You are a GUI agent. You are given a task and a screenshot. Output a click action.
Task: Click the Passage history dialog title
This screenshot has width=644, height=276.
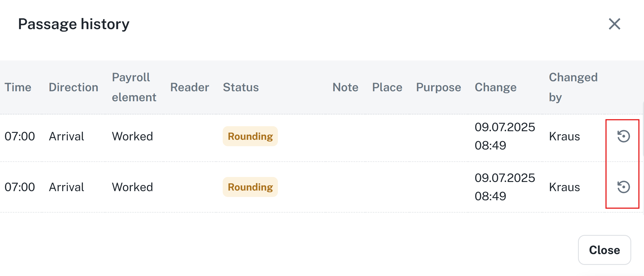click(x=74, y=24)
